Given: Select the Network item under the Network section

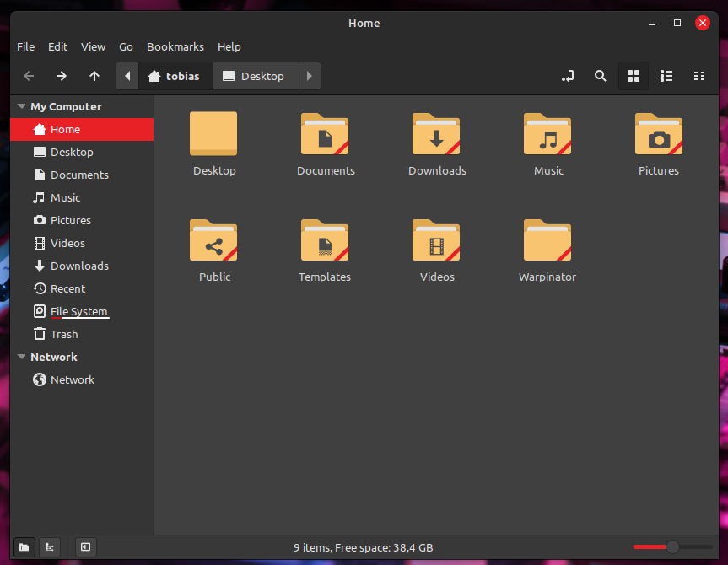Looking at the screenshot, I should 82,379.
